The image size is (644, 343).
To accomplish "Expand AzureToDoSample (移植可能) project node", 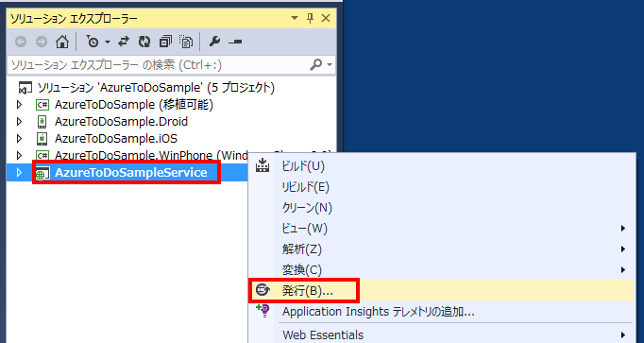I will (x=19, y=105).
